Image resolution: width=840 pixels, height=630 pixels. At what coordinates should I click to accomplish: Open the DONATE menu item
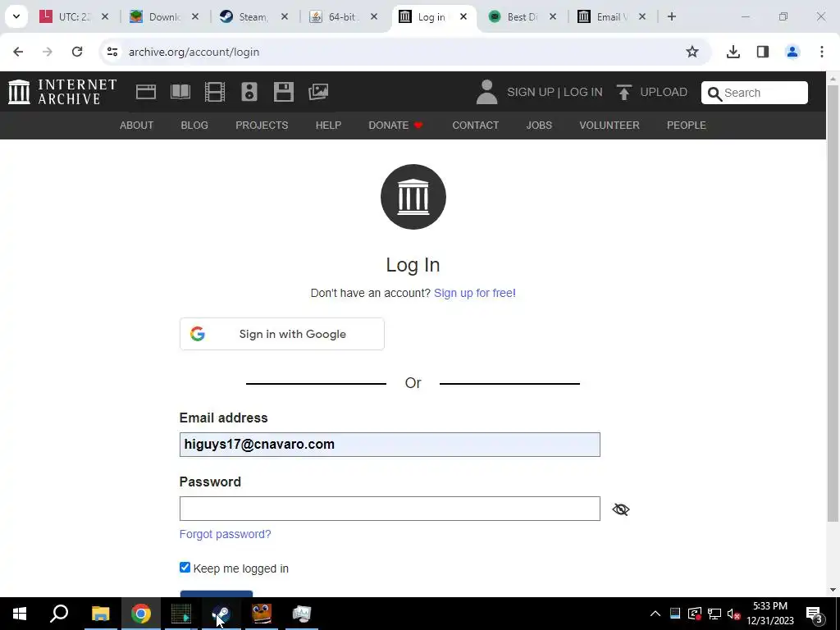coord(396,126)
